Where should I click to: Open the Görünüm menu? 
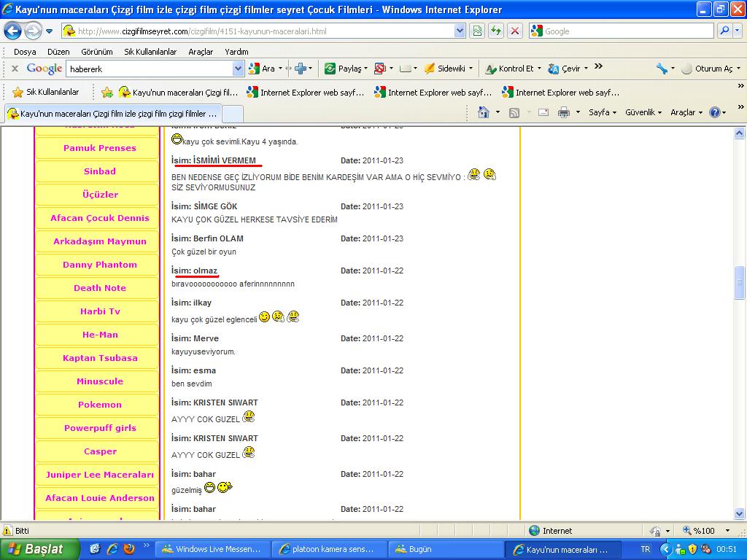coord(96,52)
